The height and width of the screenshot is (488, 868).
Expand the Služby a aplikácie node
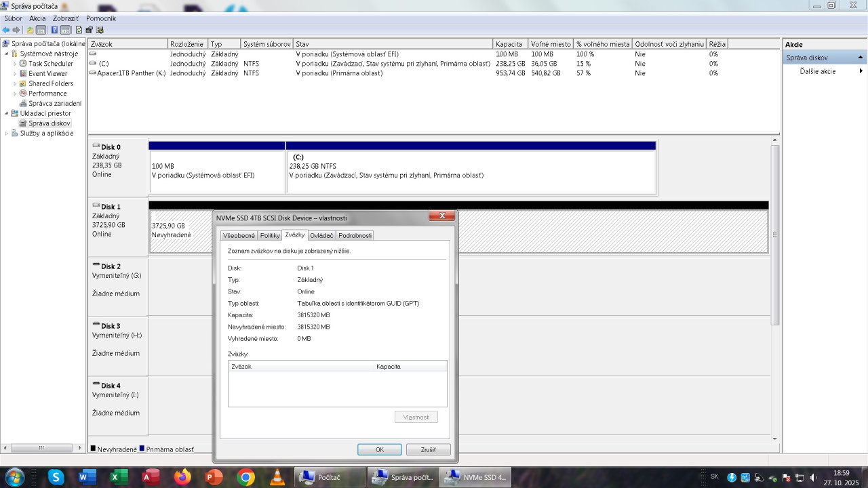tap(7, 134)
